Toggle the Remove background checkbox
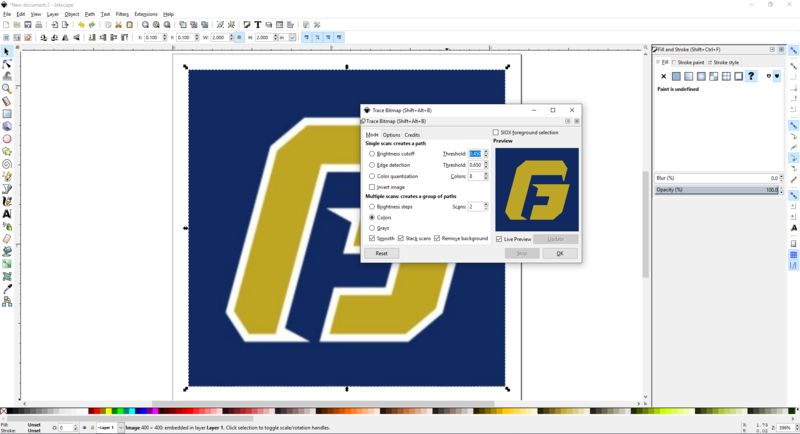800x434 pixels. click(437, 238)
